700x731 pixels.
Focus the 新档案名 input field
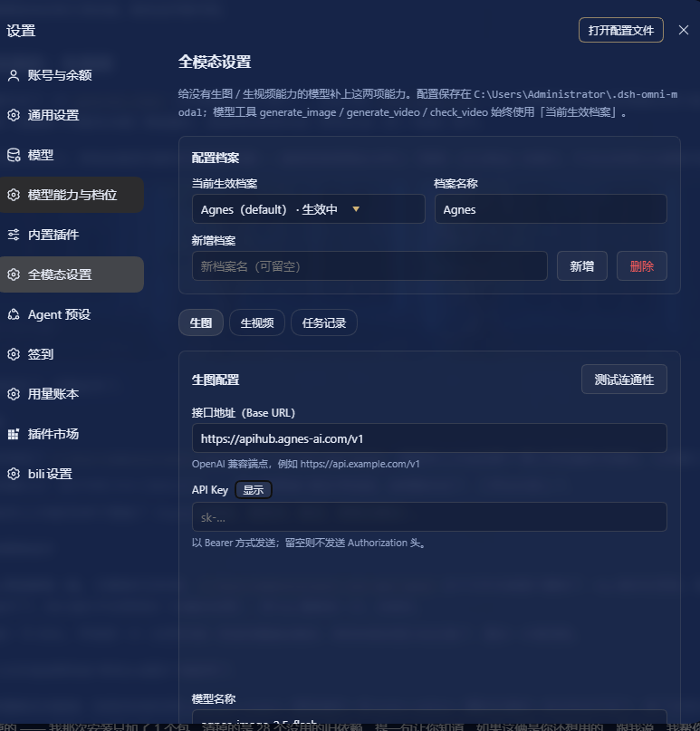[x=369, y=266]
